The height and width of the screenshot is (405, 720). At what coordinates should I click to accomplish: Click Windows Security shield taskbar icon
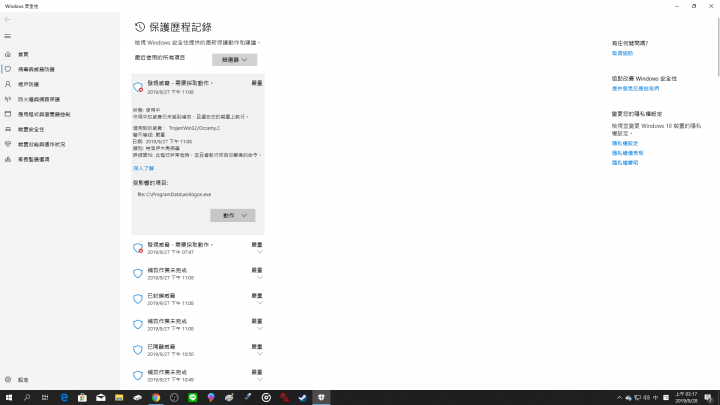321,398
